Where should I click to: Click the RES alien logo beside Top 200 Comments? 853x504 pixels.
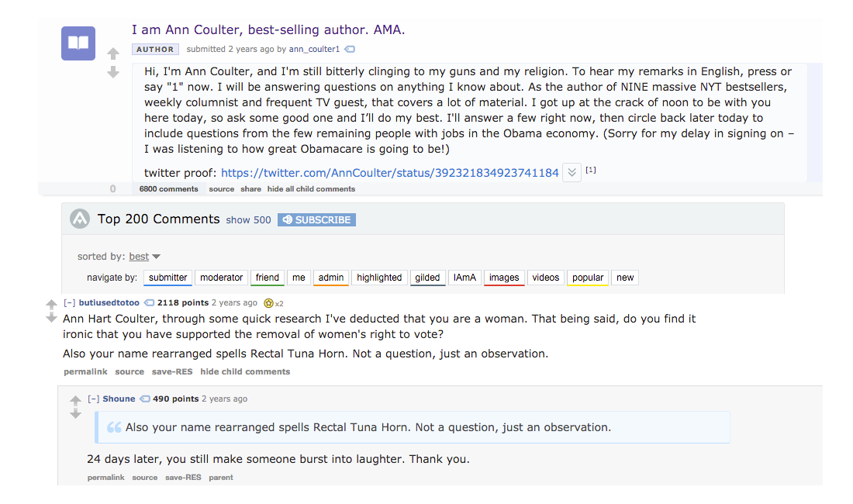[x=81, y=219]
